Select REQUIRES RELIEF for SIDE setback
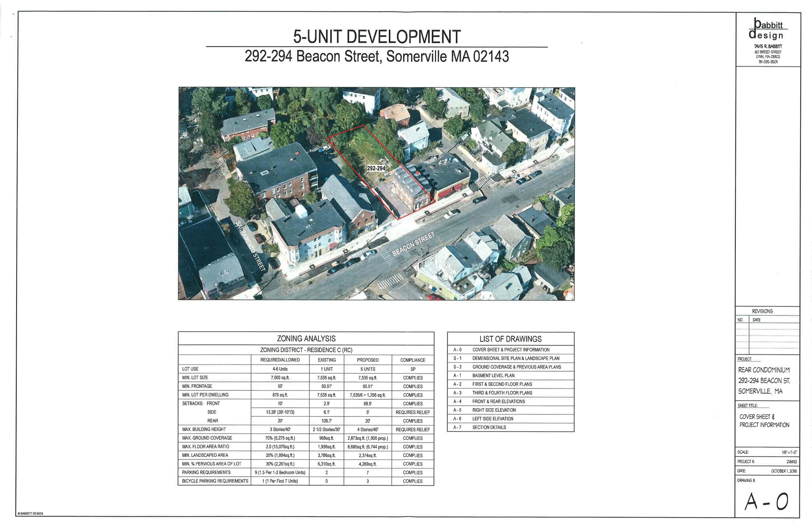Viewport: 812px width, 525px height. click(412, 412)
